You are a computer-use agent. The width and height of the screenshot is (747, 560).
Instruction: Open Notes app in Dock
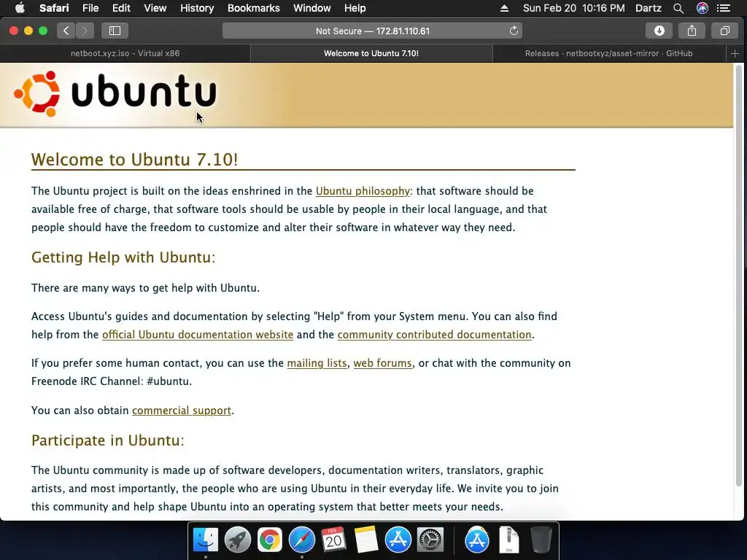(x=366, y=540)
